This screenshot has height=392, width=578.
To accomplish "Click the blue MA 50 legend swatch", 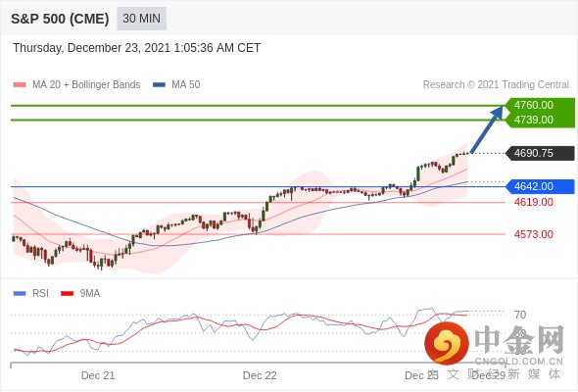I will pos(159,85).
